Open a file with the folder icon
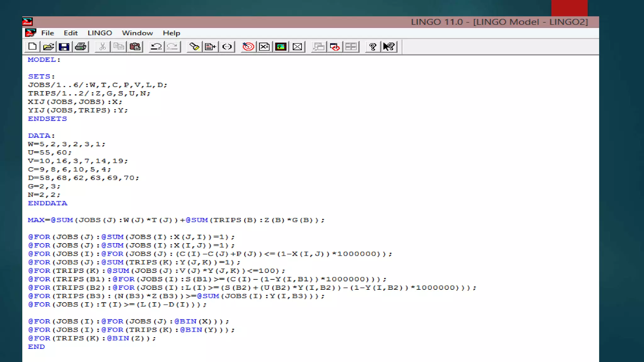The image size is (644, 362). tap(48, 47)
